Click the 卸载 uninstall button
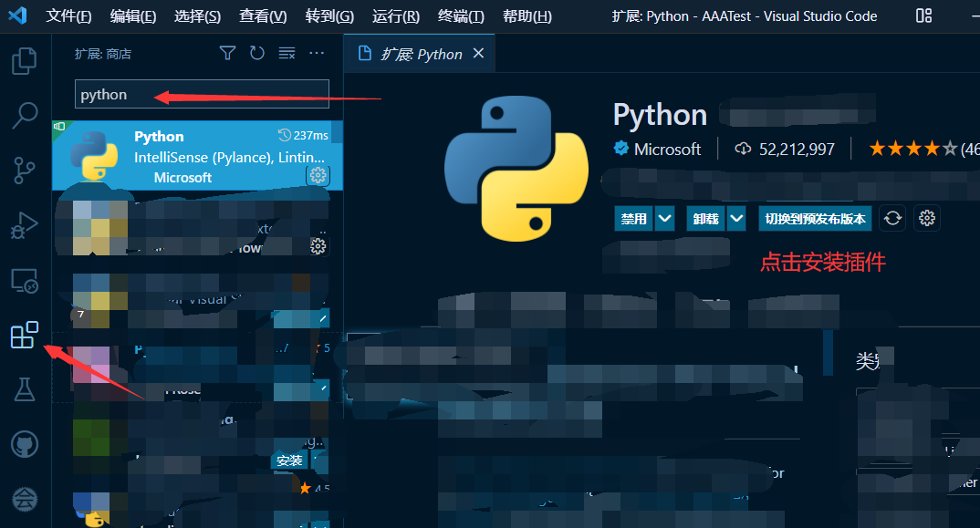The height and width of the screenshot is (528, 980). pyautogui.click(x=705, y=219)
